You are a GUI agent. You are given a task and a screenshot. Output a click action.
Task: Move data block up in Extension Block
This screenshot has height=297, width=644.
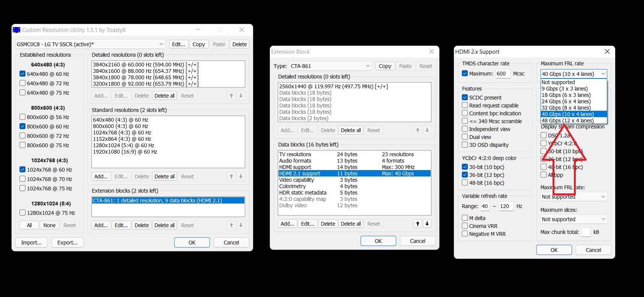(418, 224)
